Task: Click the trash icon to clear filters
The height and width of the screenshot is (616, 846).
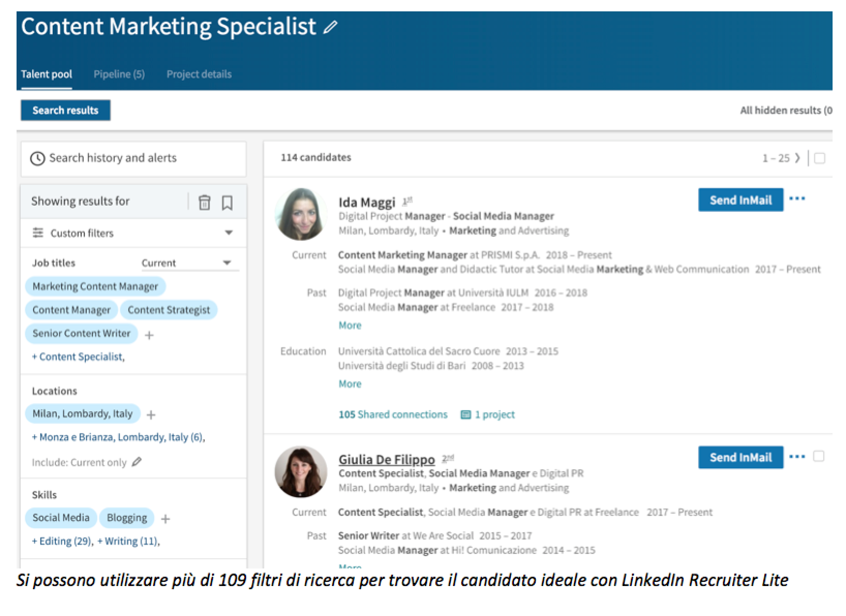Action: pyautogui.click(x=204, y=202)
